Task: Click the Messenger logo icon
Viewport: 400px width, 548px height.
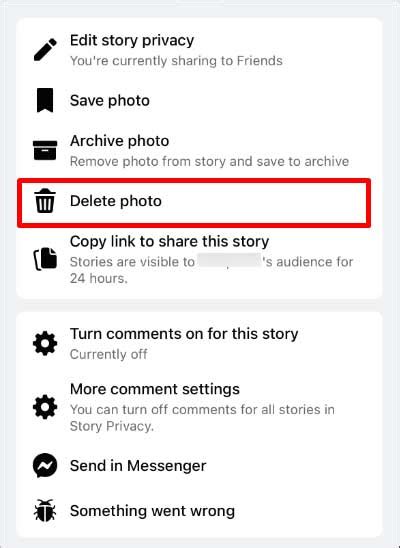Action: click(45, 466)
